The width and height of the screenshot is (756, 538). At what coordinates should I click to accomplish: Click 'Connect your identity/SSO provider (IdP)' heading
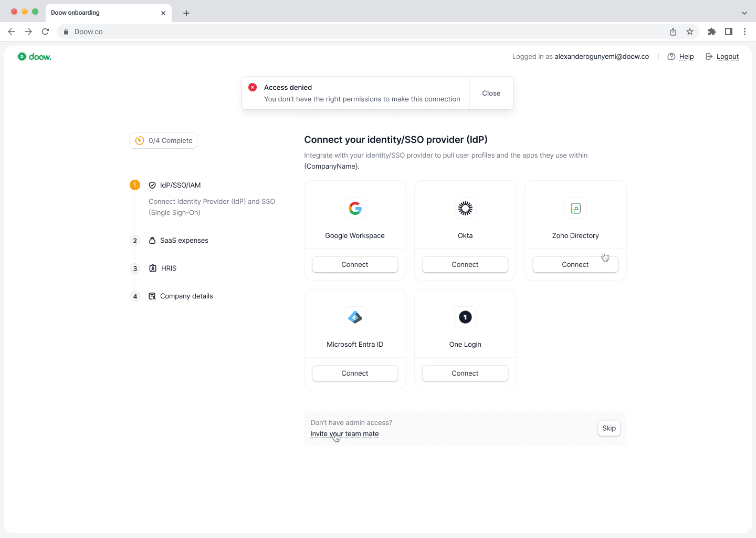[396, 140]
